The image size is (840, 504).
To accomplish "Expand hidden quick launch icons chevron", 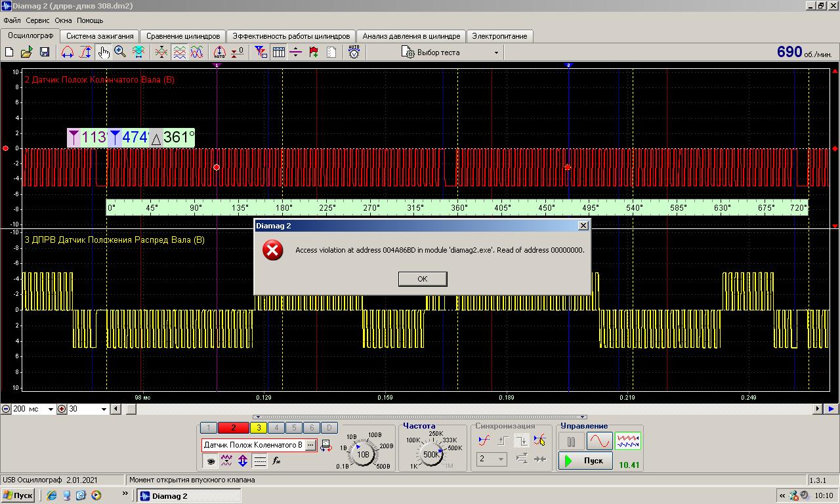I will click(x=125, y=494).
